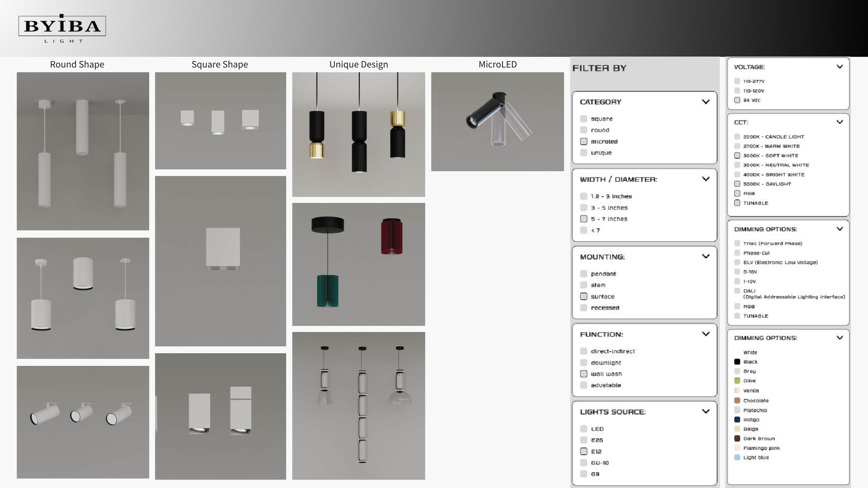The image size is (868, 488).
Task: Select the round adjustable spotlights image
Action: tap(83, 422)
